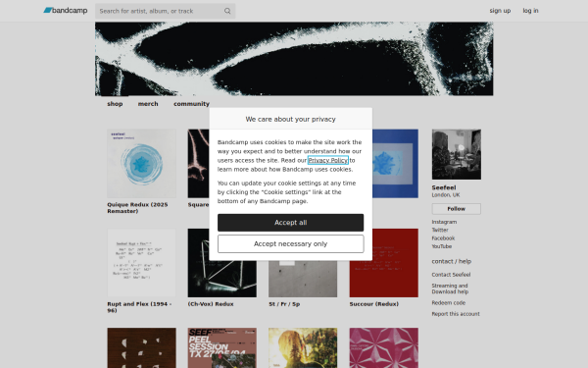The height and width of the screenshot is (368, 588).
Task: Open Seefeel's YouTube link
Action: pos(442,246)
